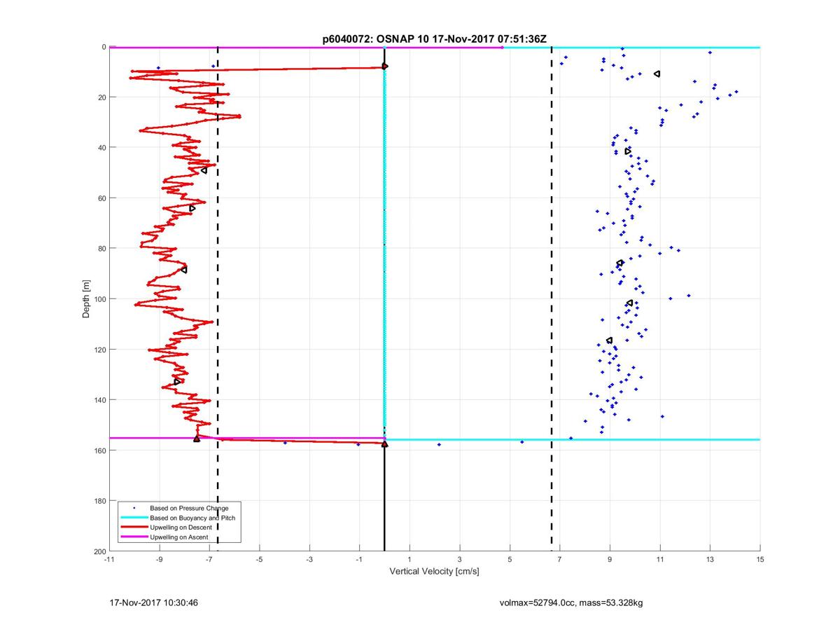Click the depth tick label 200
Image resolution: width=840 pixels, height=620 pixels.
[x=99, y=551]
